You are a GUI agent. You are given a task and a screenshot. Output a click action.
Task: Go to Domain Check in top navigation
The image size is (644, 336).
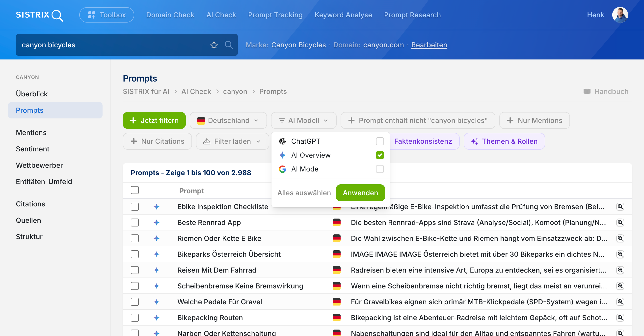pyautogui.click(x=170, y=15)
